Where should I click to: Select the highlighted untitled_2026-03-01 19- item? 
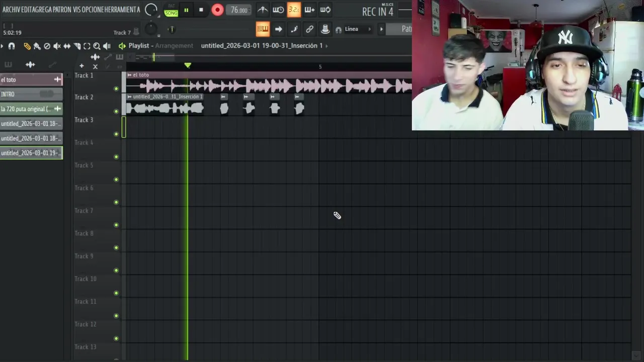31,153
